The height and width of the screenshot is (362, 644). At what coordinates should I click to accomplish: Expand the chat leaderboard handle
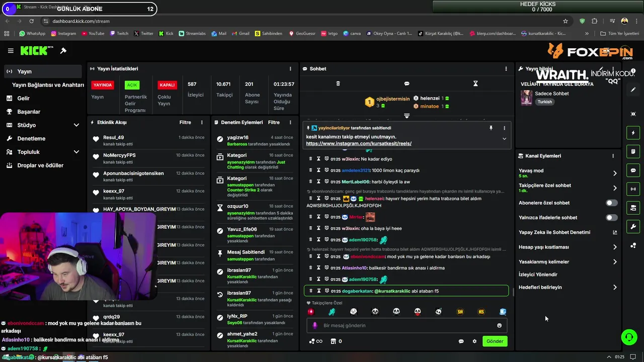pyautogui.click(x=407, y=116)
